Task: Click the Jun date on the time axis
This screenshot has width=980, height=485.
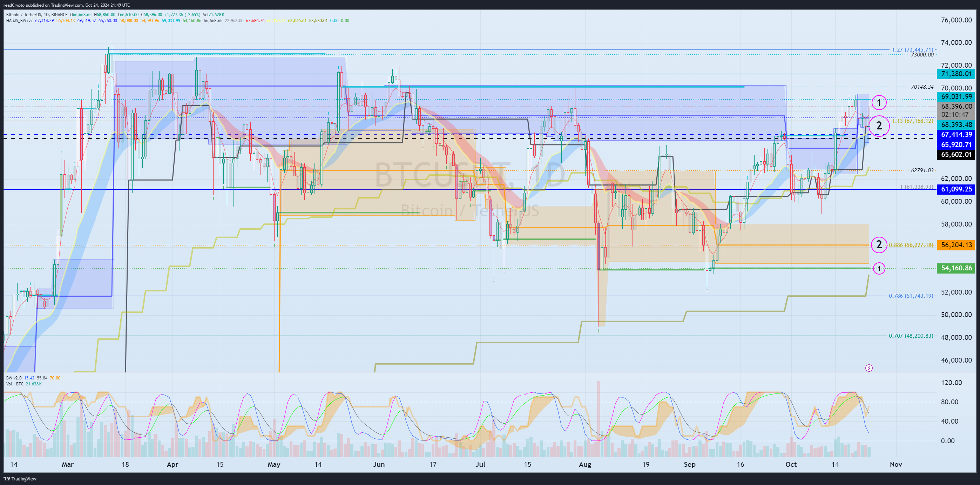Action: (x=379, y=464)
